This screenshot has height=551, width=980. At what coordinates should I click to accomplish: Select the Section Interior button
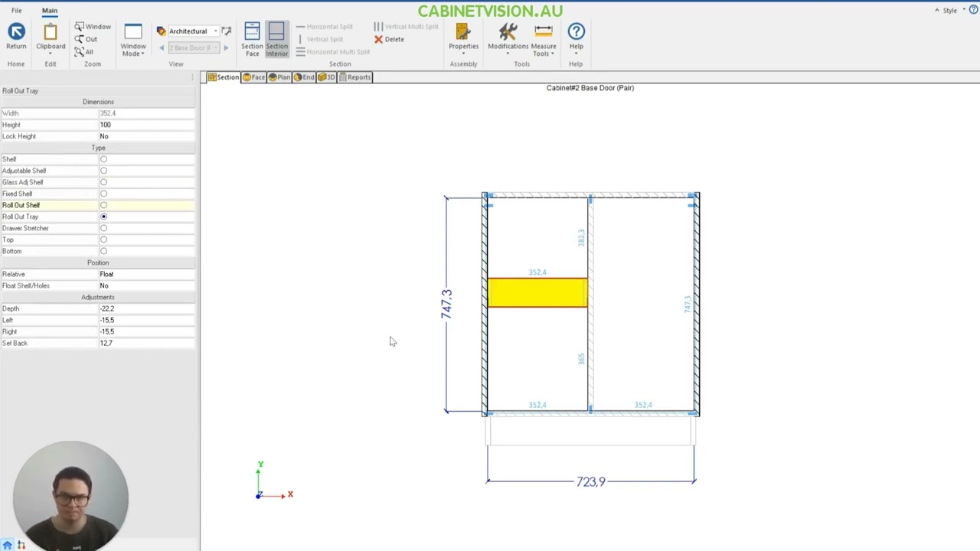click(276, 40)
